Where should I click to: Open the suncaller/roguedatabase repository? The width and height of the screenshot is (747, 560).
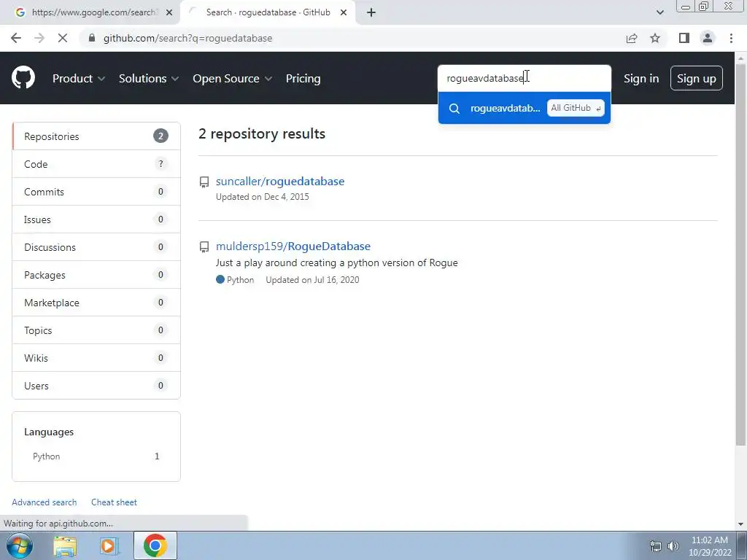[280, 182]
